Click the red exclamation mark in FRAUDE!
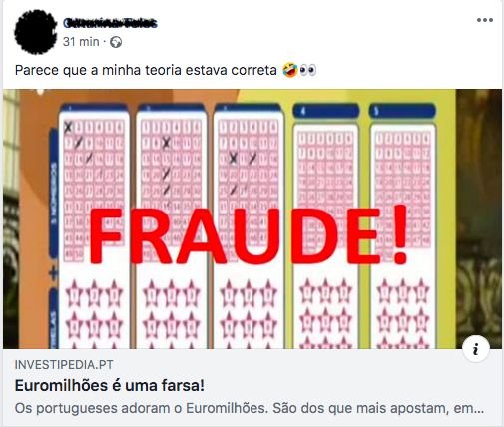504x427 pixels. (396, 234)
